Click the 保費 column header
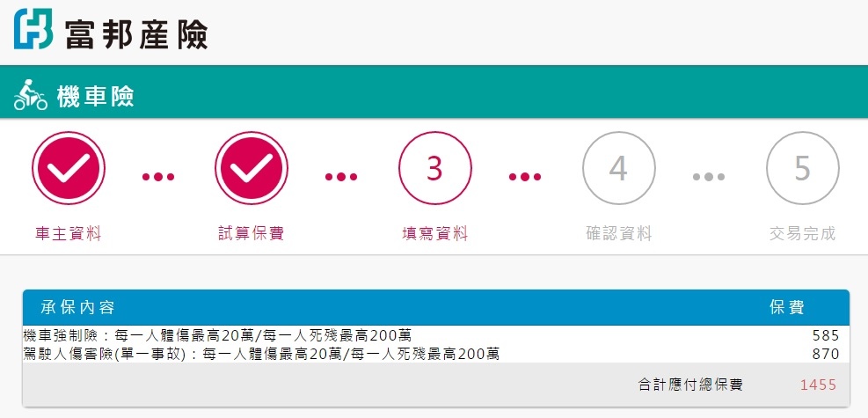 pyautogui.click(x=786, y=307)
